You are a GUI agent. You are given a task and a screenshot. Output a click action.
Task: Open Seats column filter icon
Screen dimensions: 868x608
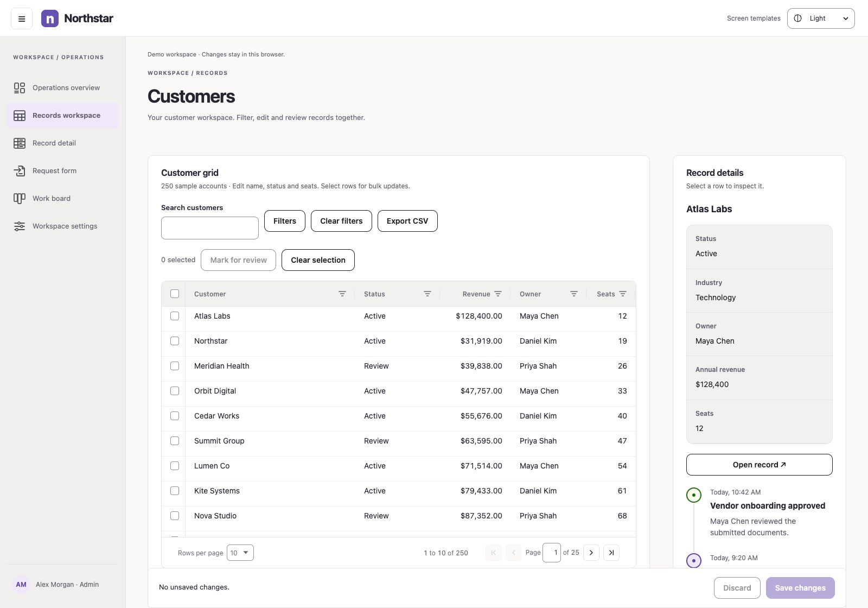(623, 294)
